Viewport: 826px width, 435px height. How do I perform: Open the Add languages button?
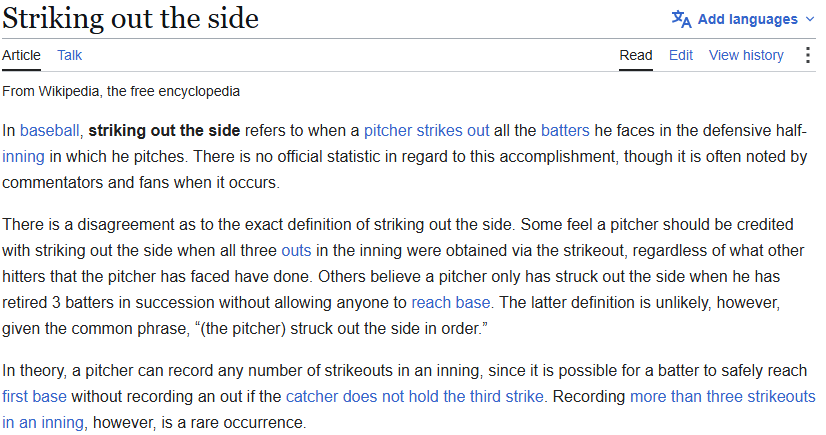tap(743, 19)
